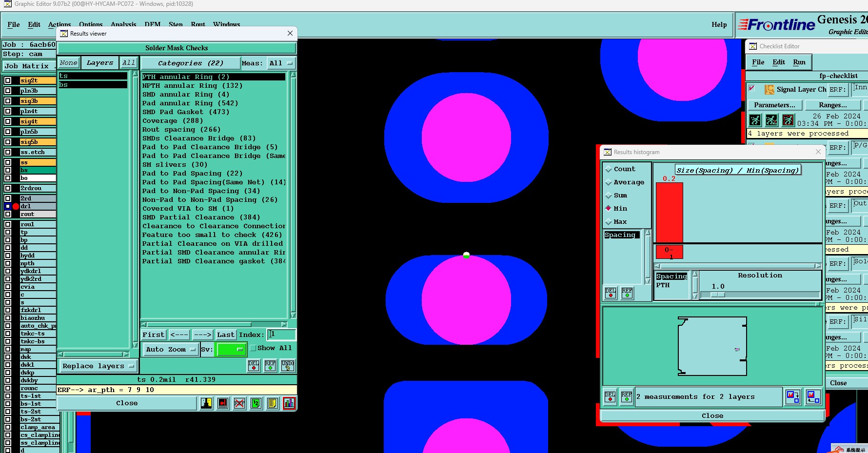Image resolution: width=868 pixels, height=453 pixels.
Task: Click Close button in Results viewer
Action: [x=127, y=403]
